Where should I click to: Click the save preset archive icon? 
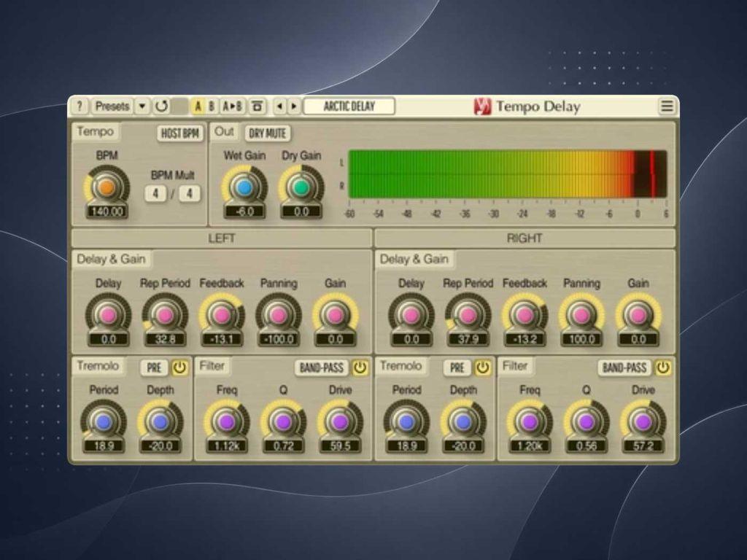pyautogui.click(x=258, y=106)
